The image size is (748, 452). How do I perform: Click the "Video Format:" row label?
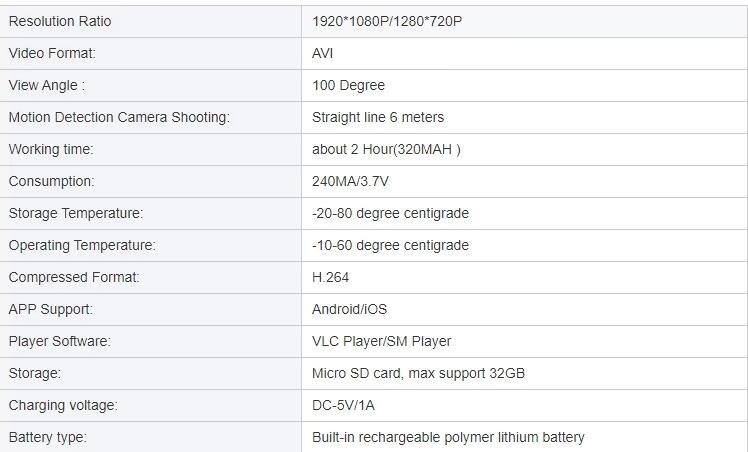[x=52, y=53]
